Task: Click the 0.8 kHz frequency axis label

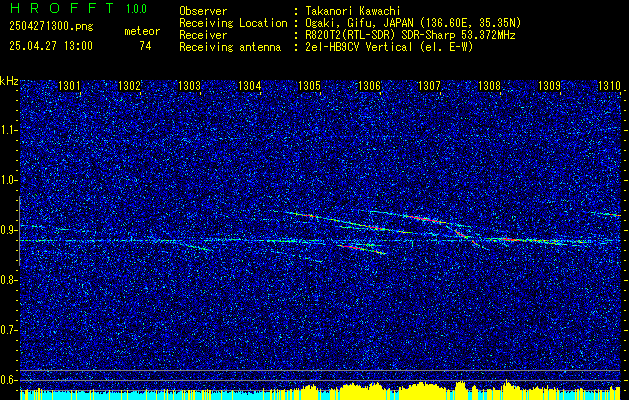Action: (x=8, y=280)
